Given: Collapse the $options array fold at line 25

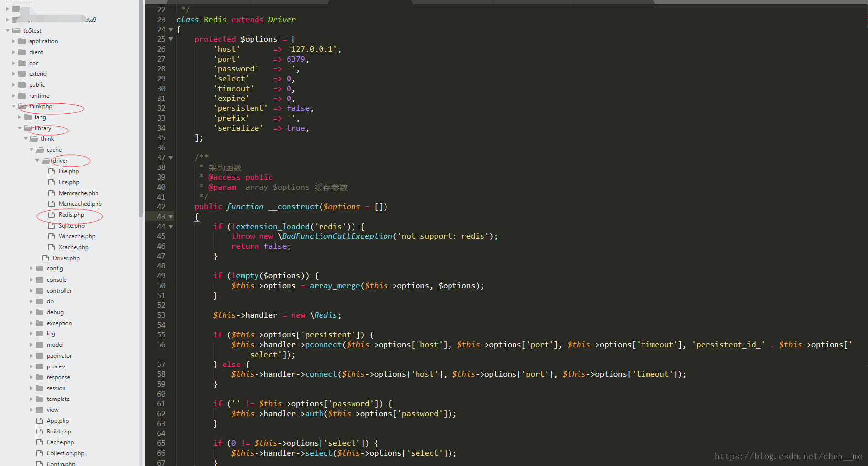Looking at the screenshot, I should 170,39.
